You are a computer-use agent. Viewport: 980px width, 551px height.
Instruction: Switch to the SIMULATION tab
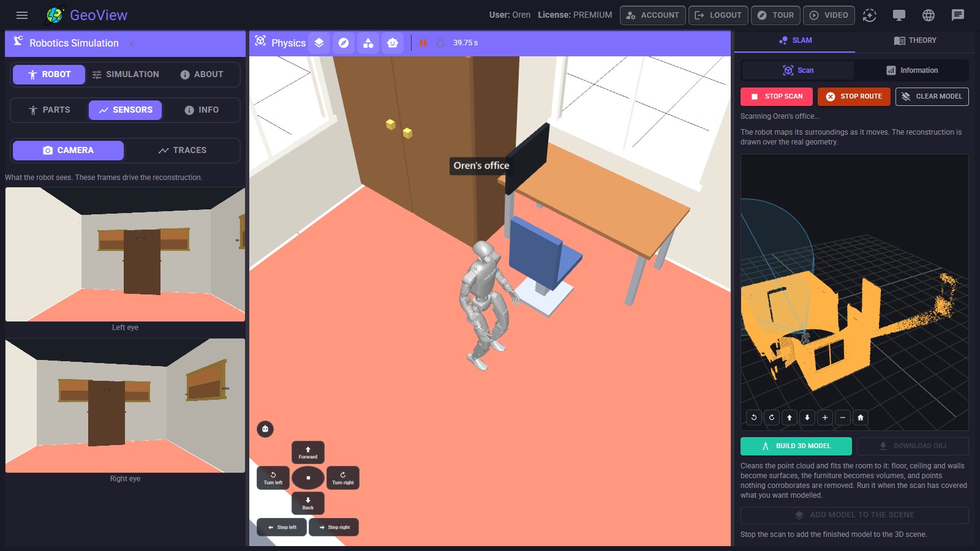126,75
